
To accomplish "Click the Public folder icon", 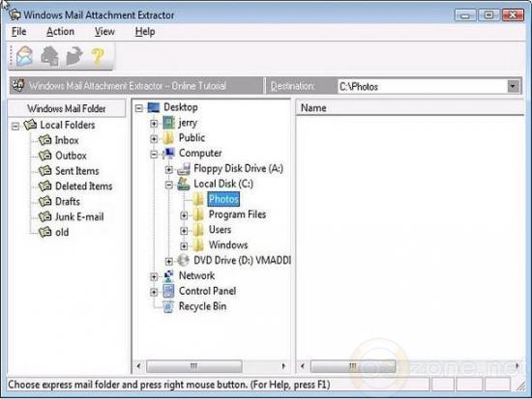I will pyautogui.click(x=168, y=138).
